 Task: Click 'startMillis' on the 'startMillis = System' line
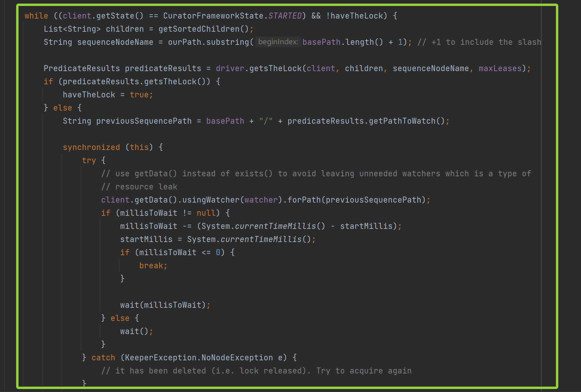coord(146,239)
